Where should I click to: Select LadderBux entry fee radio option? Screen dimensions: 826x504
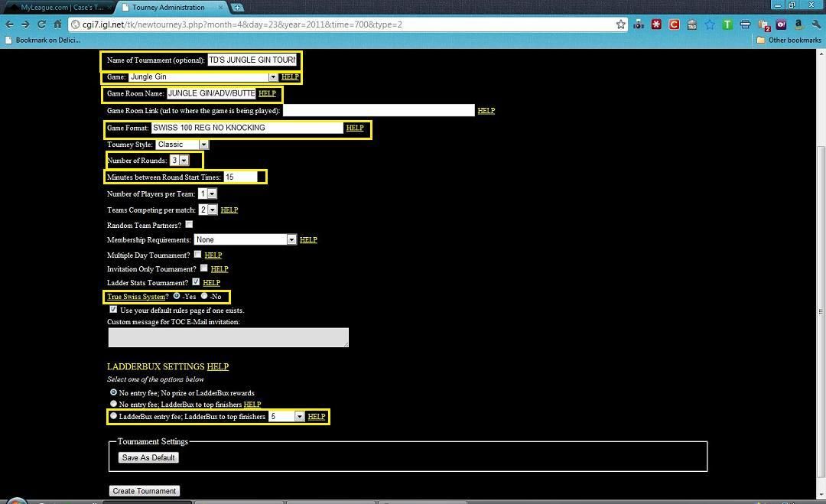[113, 415]
